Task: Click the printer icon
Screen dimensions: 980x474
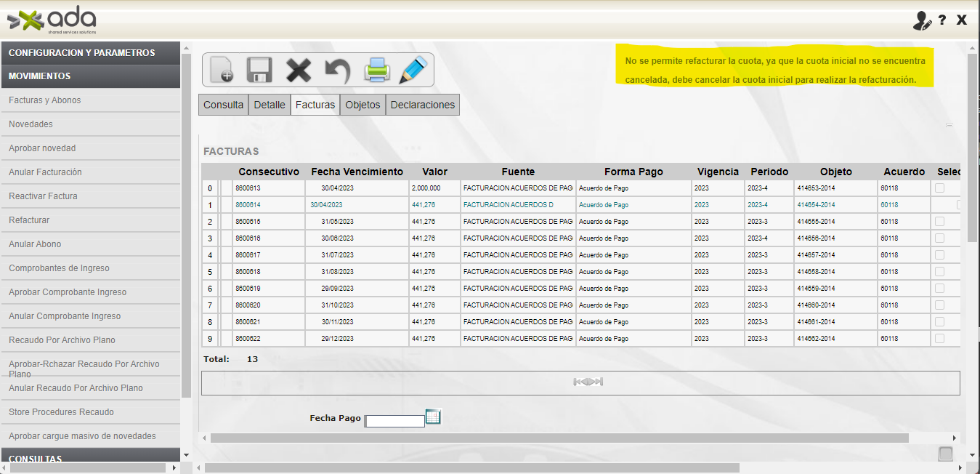Action: click(x=377, y=71)
